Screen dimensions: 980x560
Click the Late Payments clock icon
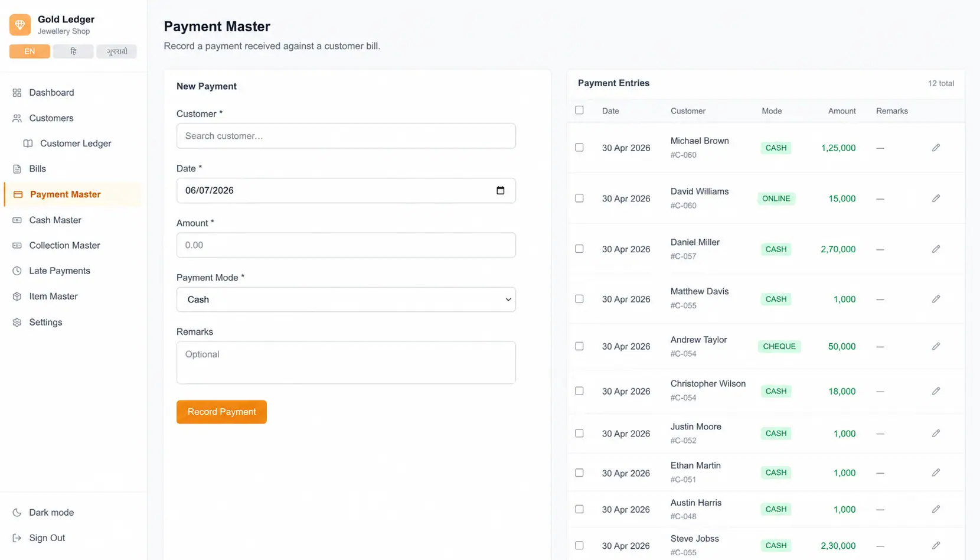[17, 271]
